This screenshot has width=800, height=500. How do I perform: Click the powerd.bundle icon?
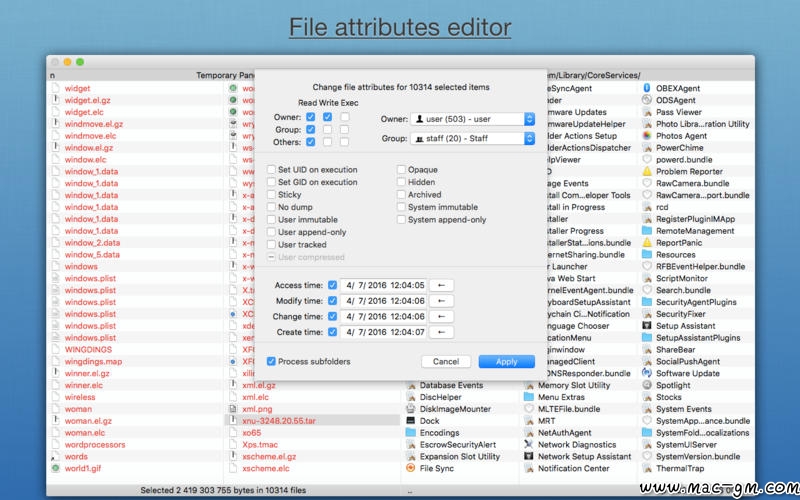(x=647, y=159)
